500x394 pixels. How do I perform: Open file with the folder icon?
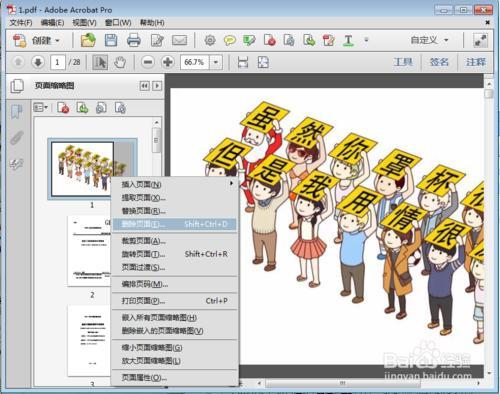tap(88, 40)
